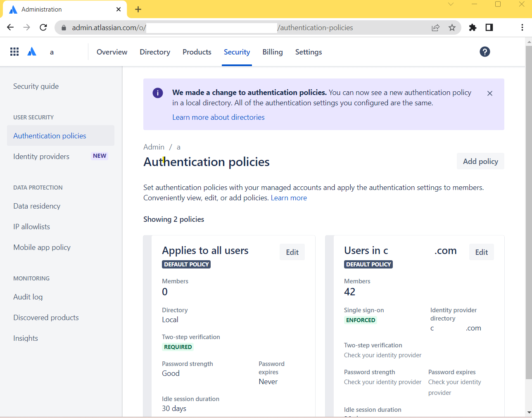This screenshot has height=418, width=532.
Task: Open Discovered products in the sidebar
Action: click(46, 318)
